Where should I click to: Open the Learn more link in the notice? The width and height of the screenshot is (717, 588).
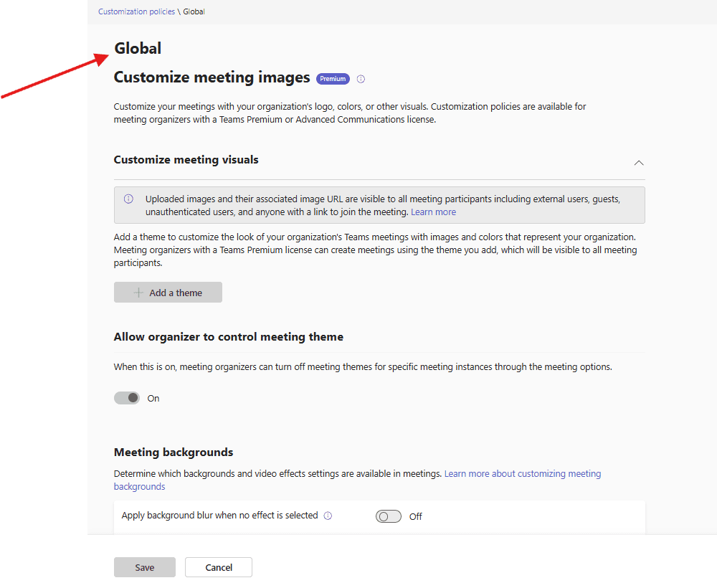[x=433, y=212]
